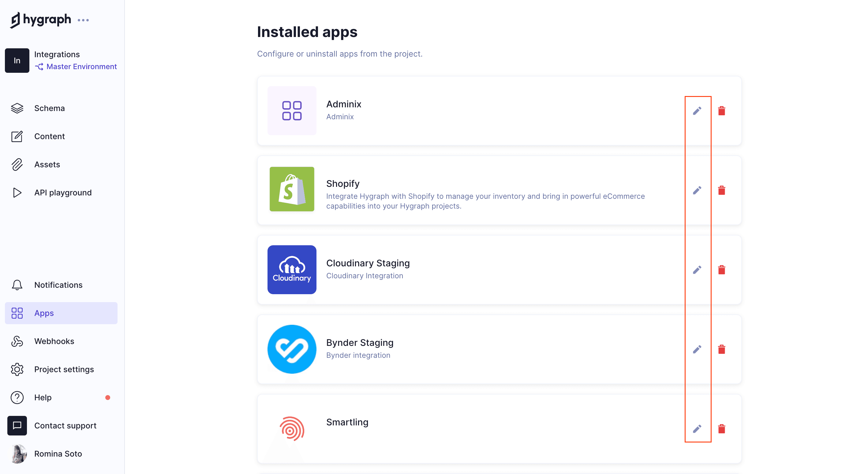Launch the API playground
The height and width of the screenshot is (474, 868).
63,193
